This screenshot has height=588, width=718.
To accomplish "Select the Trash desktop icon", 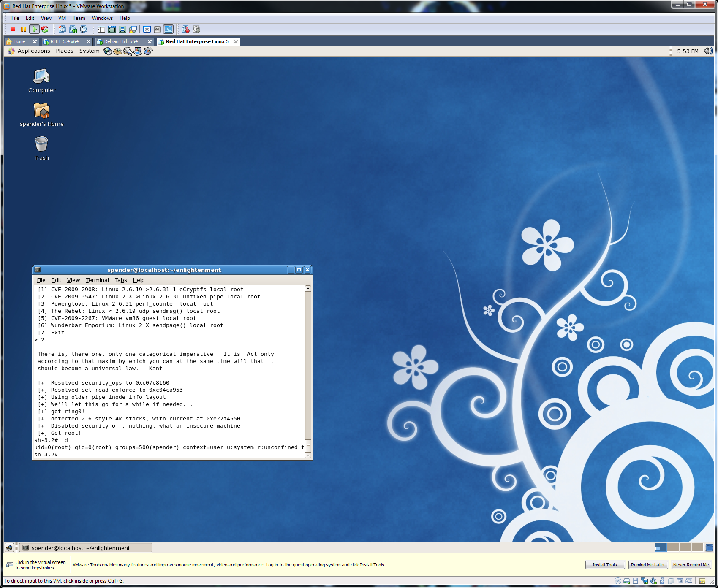I will click(41, 148).
